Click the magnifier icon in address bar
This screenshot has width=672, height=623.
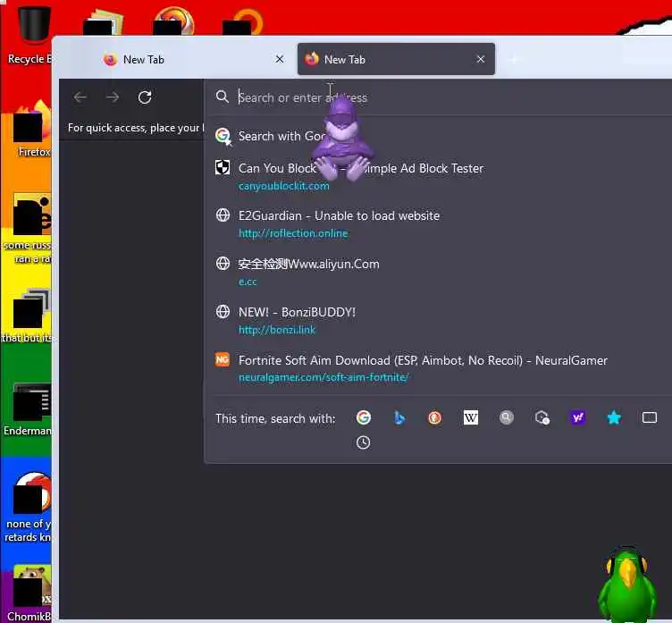pyautogui.click(x=222, y=97)
